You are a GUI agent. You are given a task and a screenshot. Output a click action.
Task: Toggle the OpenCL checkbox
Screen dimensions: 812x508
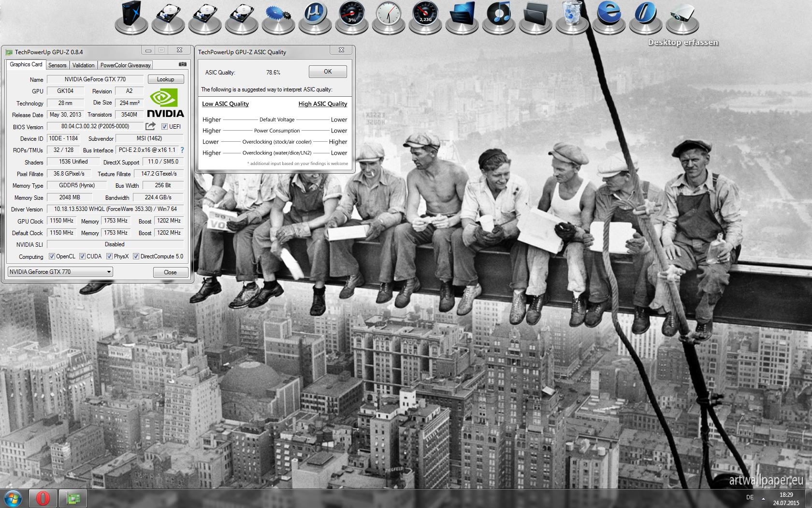(x=52, y=256)
